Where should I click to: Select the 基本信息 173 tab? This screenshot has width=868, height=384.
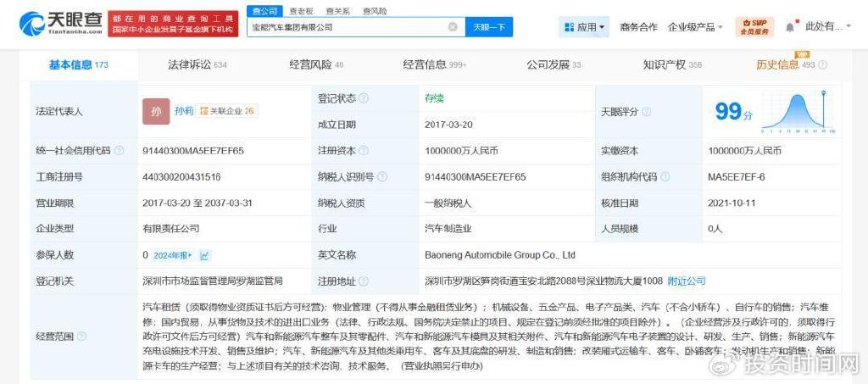pyautogui.click(x=79, y=64)
